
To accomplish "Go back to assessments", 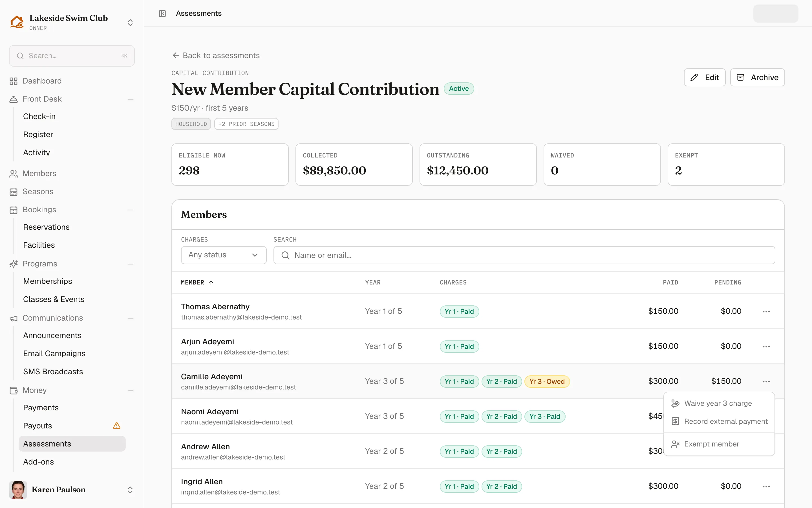I will [x=216, y=55].
